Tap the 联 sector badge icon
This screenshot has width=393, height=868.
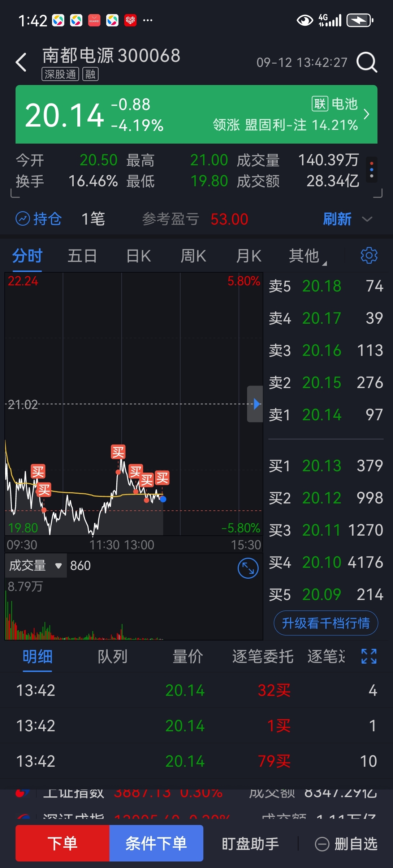320,104
